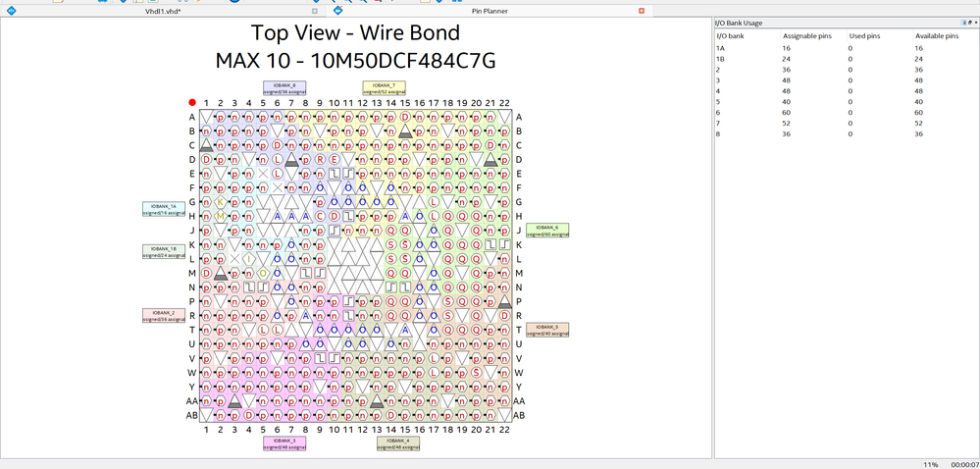Select the yellow O pin at M5
The width and height of the screenshot is (980, 469).
click(263, 274)
